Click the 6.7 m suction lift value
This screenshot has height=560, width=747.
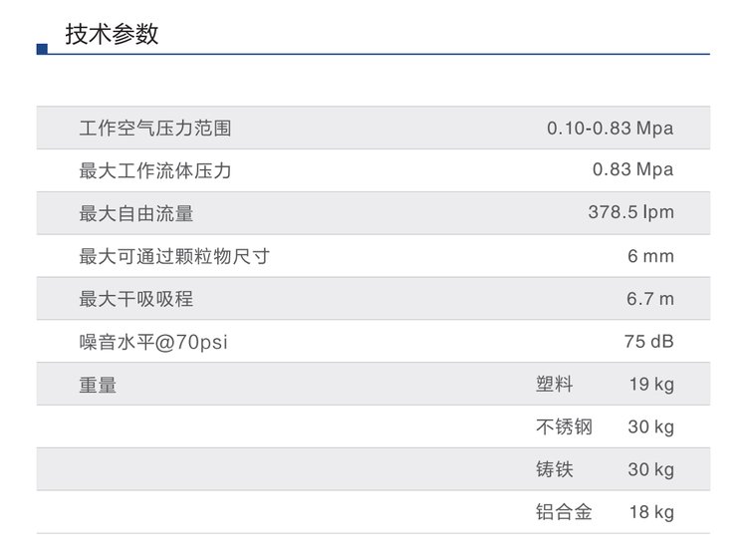[x=650, y=299]
